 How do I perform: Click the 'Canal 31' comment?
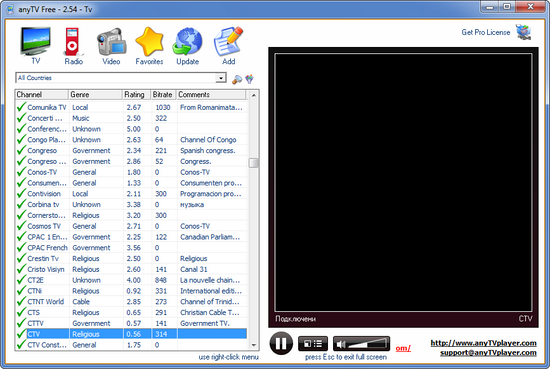194,269
